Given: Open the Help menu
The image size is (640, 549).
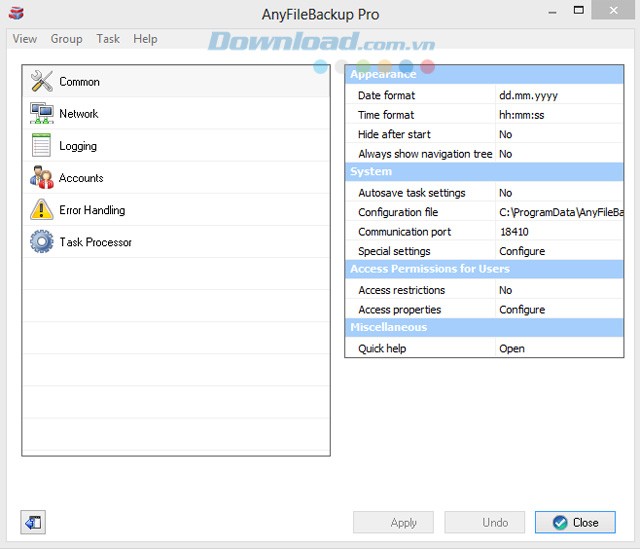Looking at the screenshot, I should point(145,39).
